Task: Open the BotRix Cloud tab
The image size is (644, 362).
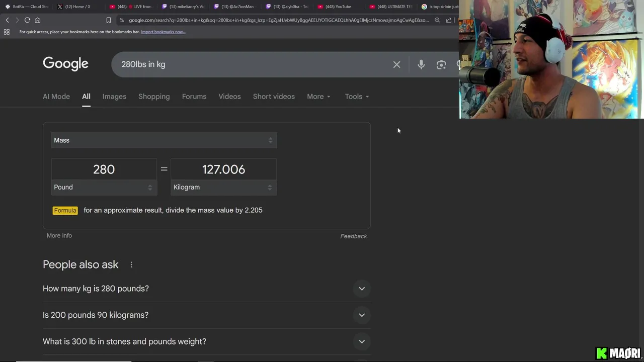Action: pyautogui.click(x=26, y=7)
